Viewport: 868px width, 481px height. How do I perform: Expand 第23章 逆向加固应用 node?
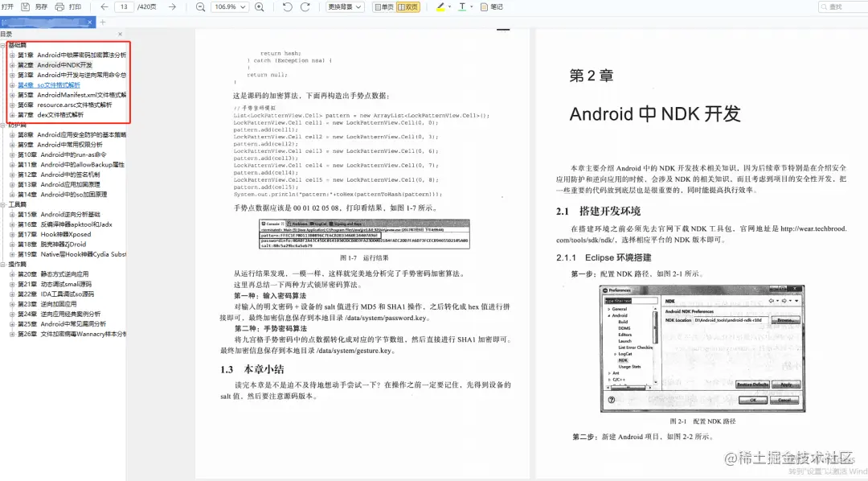(12, 304)
